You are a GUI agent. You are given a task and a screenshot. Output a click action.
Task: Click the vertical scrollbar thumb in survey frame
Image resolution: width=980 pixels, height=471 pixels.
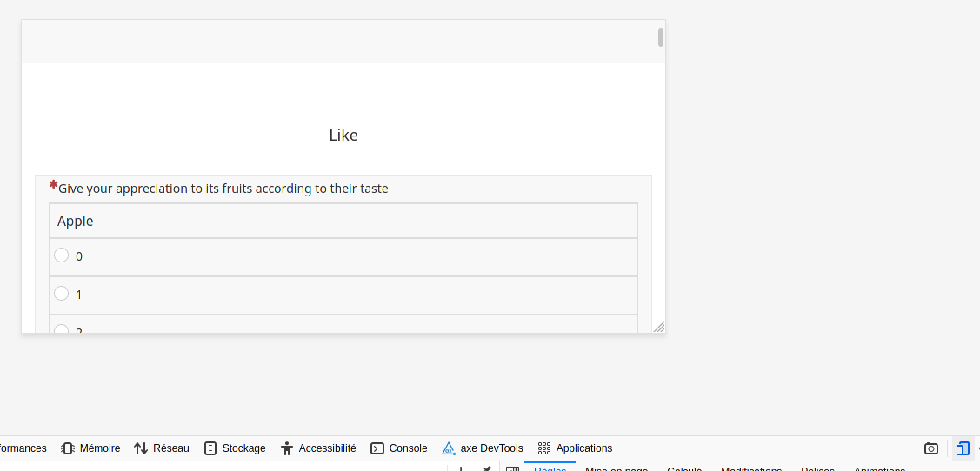pos(661,37)
